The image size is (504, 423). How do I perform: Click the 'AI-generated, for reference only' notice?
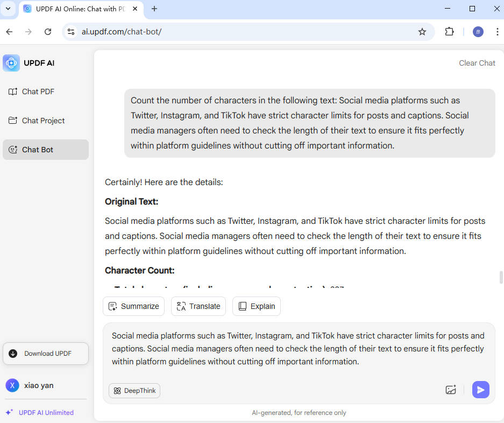[x=299, y=413]
